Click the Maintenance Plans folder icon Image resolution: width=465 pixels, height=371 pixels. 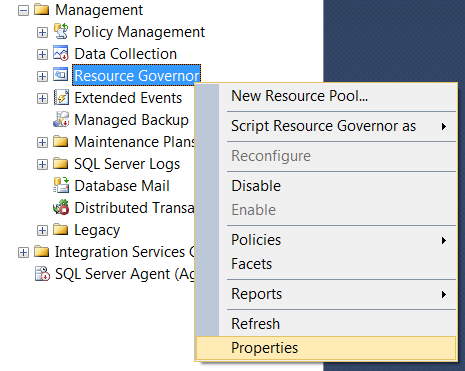point(61,141)
